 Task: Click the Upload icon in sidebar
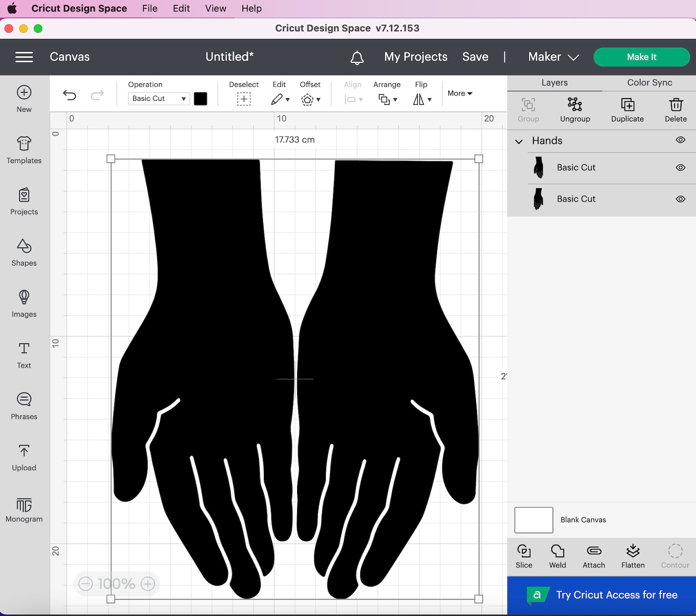(24, 458)
